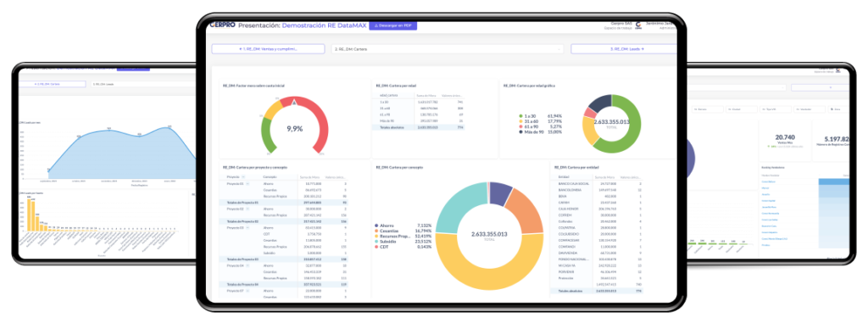Click the green 1 a 30 legend dot
The height and width of the screenshot is (323, 868).
click(521, 116)
